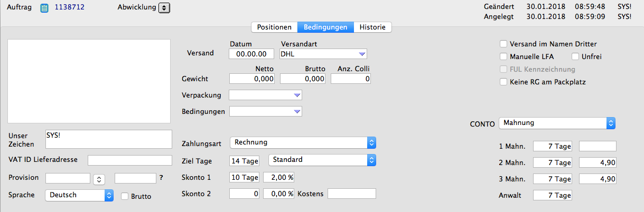Click the VAT ID Lieferadresse field
Image resolution: width=644 pixels, height=212 pixels.
pyautogui.click(x=130, y=160)
